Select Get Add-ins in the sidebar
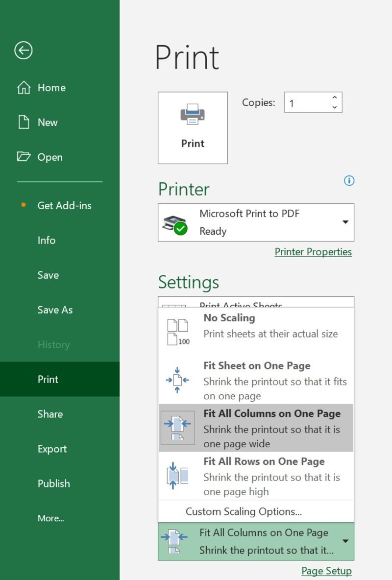Screen dimensions: 392x580 [64, 205]
